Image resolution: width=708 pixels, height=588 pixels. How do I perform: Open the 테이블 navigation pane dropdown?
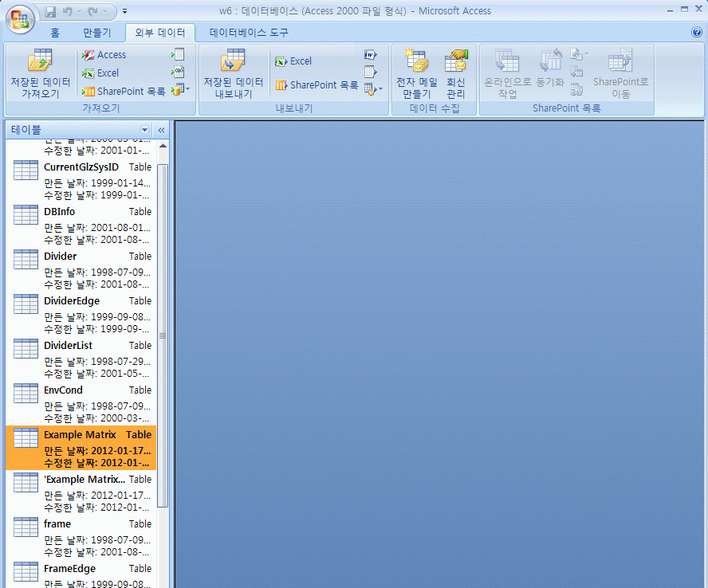point(144,130)
